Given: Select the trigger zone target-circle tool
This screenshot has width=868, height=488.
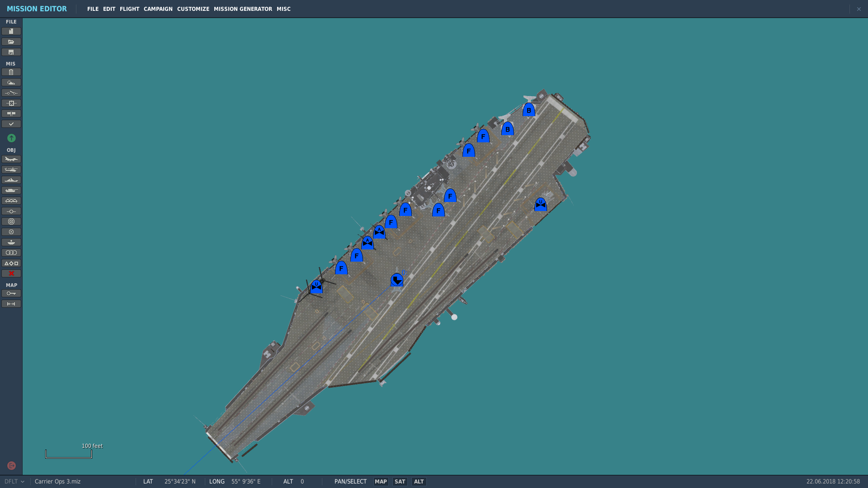Looking at the screenshot, I should (11, 221).
